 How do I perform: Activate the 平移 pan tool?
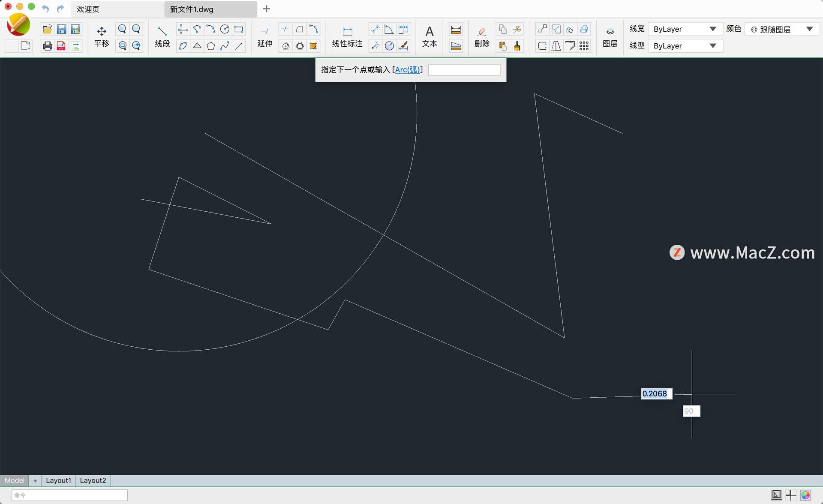coord(102,37)
